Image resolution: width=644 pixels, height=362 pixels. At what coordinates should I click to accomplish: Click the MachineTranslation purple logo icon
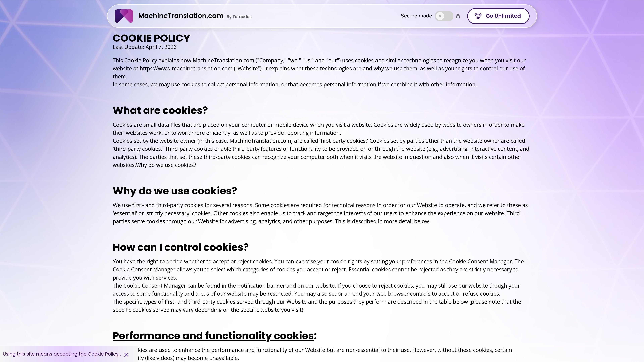[124, 16]
